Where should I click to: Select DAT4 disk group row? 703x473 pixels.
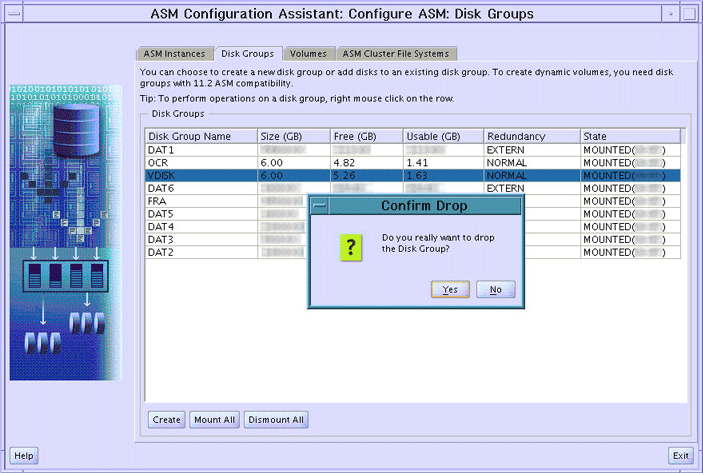[x=413, y=227]
